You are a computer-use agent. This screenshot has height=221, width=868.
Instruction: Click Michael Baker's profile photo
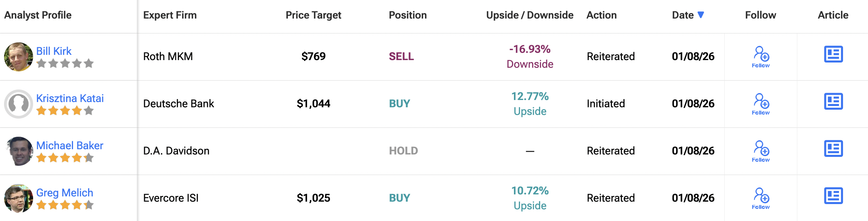click(x=19, y=151)
